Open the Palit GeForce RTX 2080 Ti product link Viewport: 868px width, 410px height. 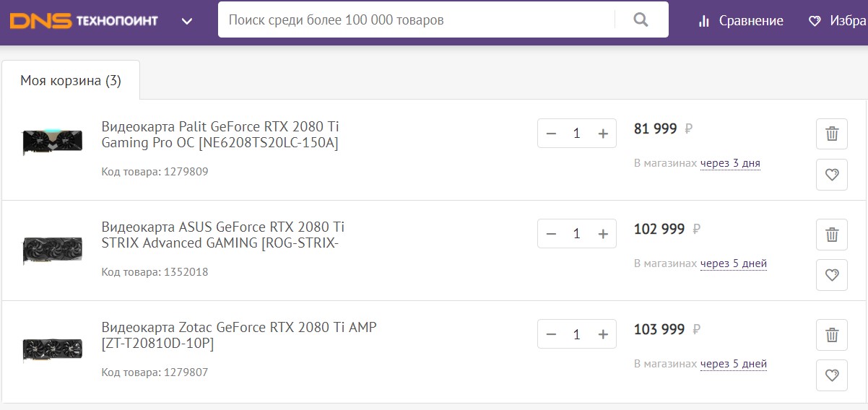click(x=220, y=135)
